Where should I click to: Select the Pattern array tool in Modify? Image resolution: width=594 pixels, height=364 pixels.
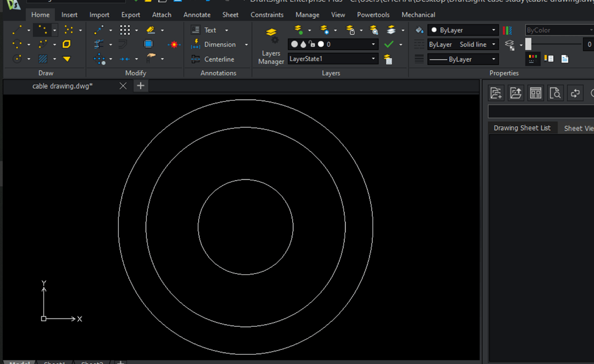[x=125, y=30]
